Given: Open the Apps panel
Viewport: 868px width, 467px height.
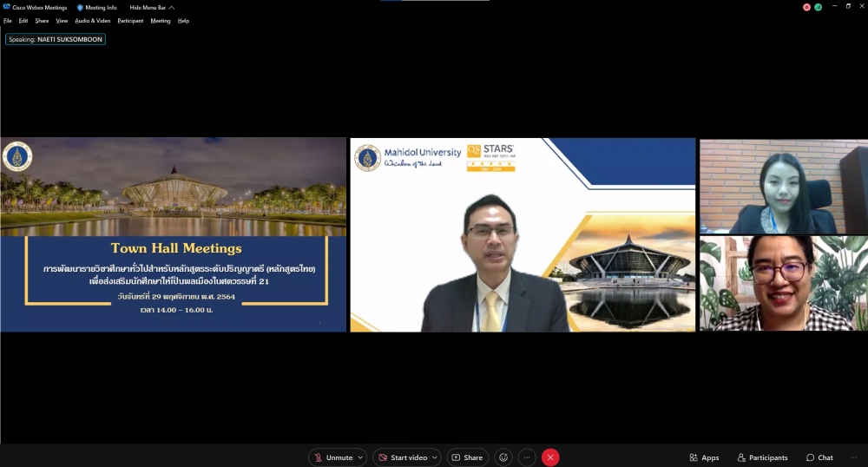Looking at the screenshot, I should click(x=704, y=457).
